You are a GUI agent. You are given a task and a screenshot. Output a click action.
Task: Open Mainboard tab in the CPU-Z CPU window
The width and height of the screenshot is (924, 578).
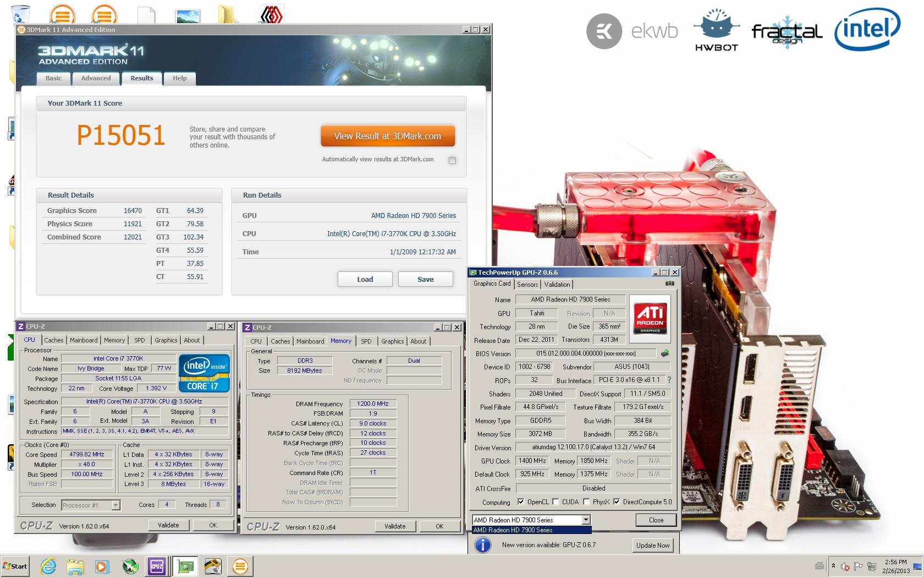pos(84,340)
